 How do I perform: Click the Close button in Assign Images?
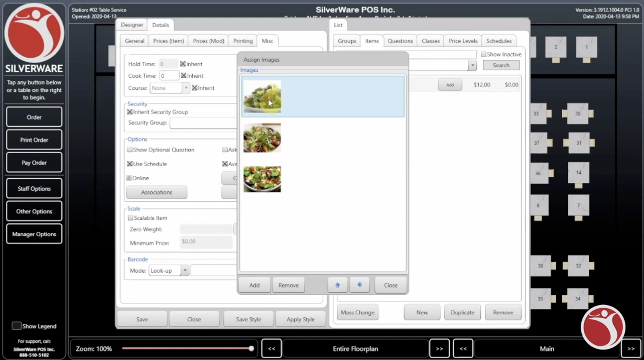point(390,285)
